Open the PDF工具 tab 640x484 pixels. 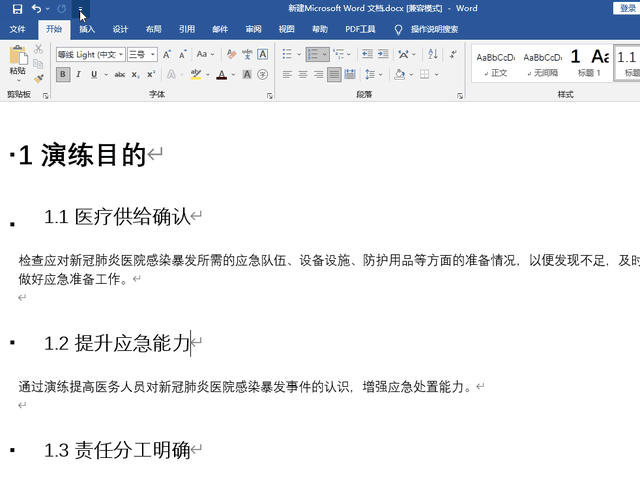point(360,29)
